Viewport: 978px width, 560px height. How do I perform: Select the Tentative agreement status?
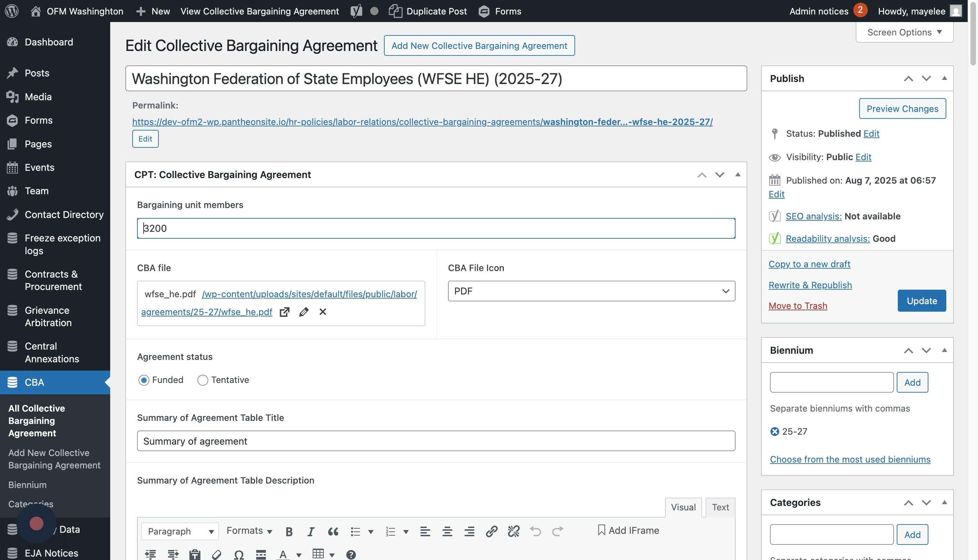coord(203,380)
